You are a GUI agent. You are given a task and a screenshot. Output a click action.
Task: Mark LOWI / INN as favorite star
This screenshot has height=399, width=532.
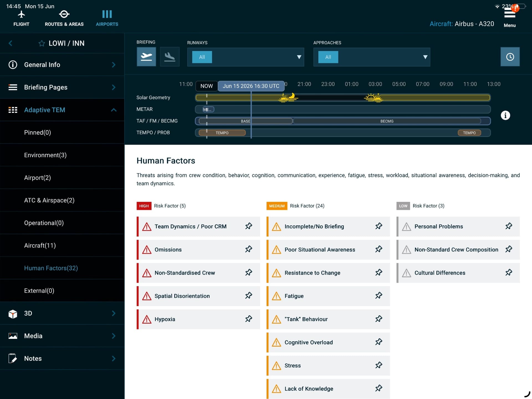coord(42,43)
